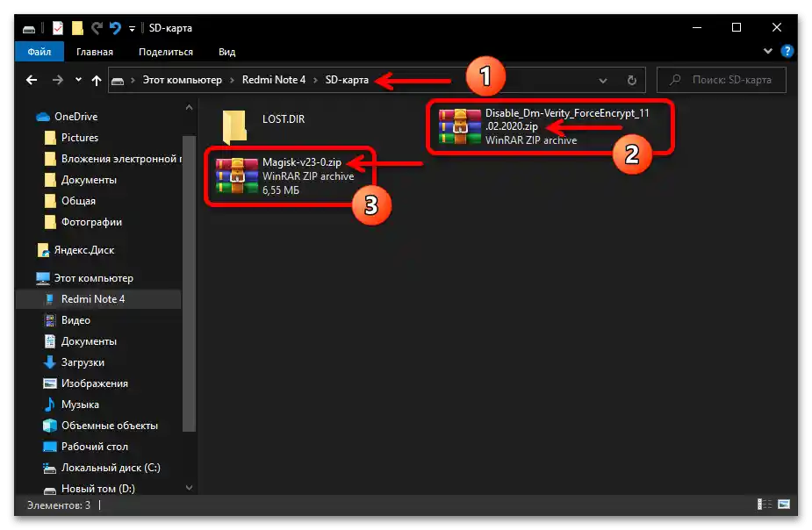Click Этот компьютер in the address bar
The width and height of the screenshot is (812, 530).
(182, 80)
